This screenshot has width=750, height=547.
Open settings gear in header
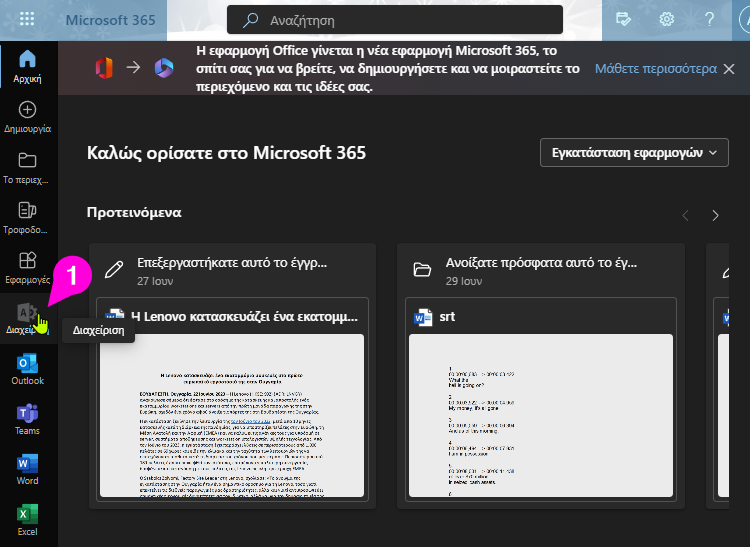666,20
